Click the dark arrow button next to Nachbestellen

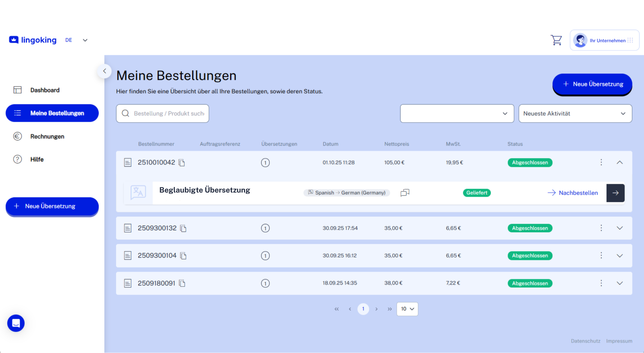click(x=615, y=193)
